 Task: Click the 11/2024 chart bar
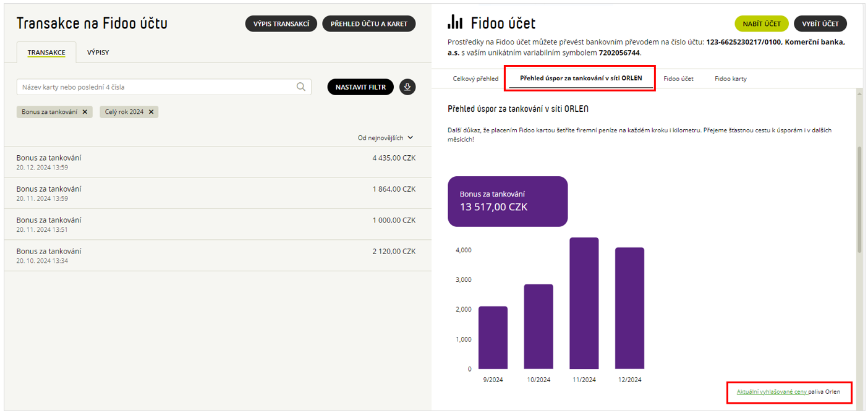tap(584, 303)
